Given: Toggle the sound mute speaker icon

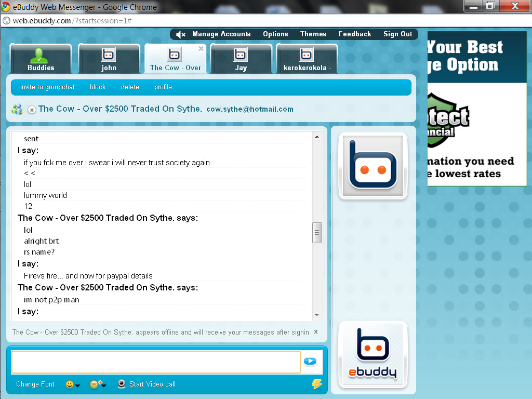Looking at the screenshot, I should tap(181, 34).
